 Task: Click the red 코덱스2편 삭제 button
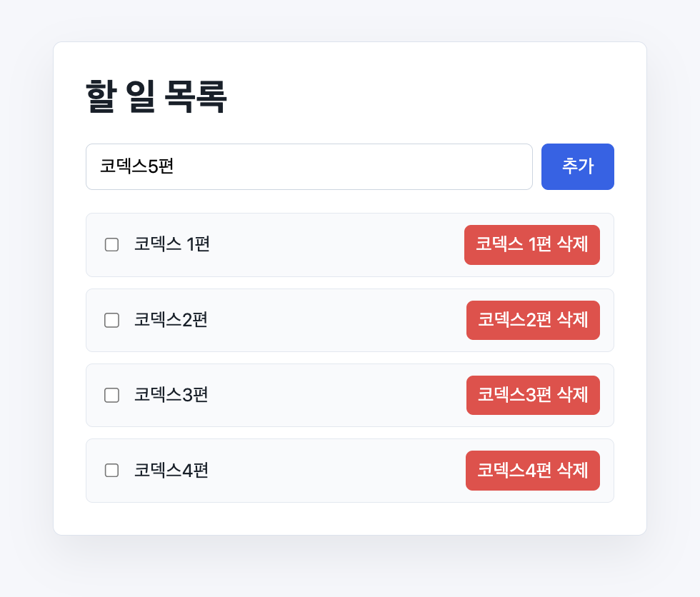pos(533,321)
